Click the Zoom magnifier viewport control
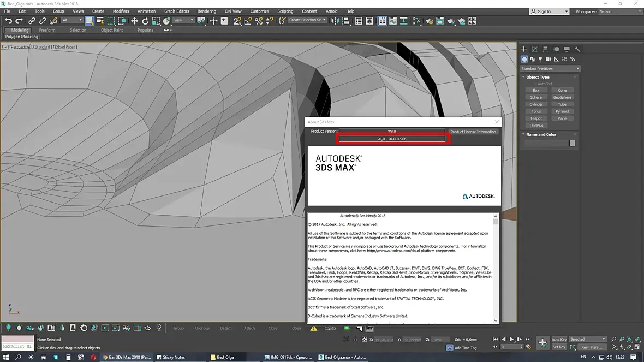Screen dimensions: 644x362 (x=614, y=339)
